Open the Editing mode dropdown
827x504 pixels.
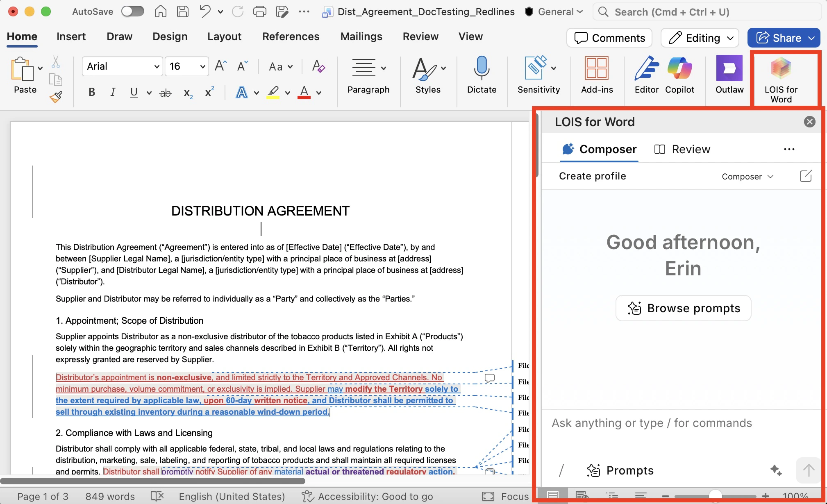tap(700, 38)
